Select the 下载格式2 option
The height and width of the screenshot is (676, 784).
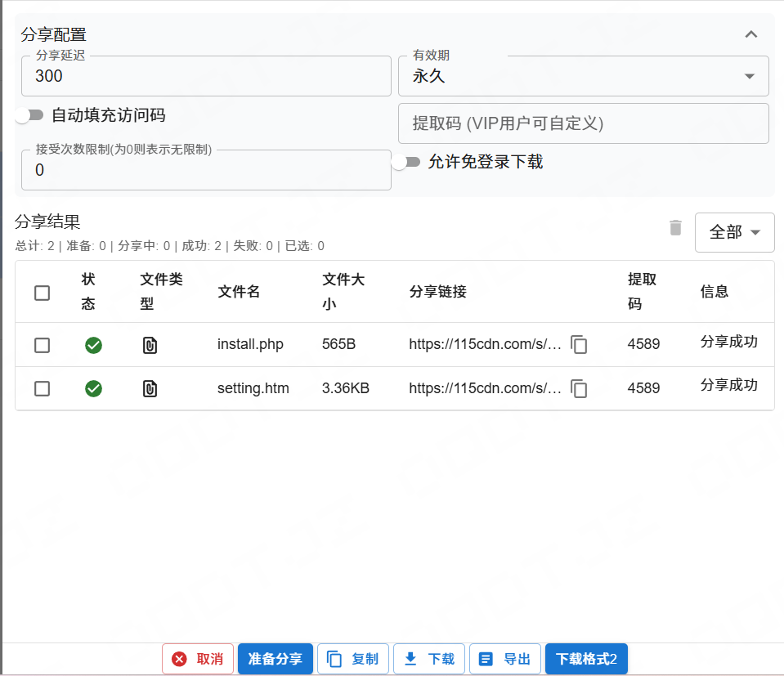(586, 659)
